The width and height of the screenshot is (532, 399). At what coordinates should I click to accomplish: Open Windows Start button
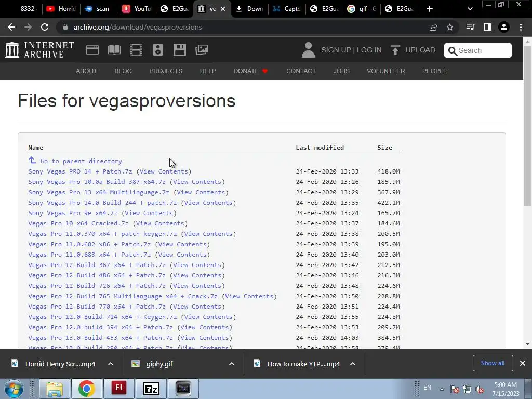pos(14,389)
